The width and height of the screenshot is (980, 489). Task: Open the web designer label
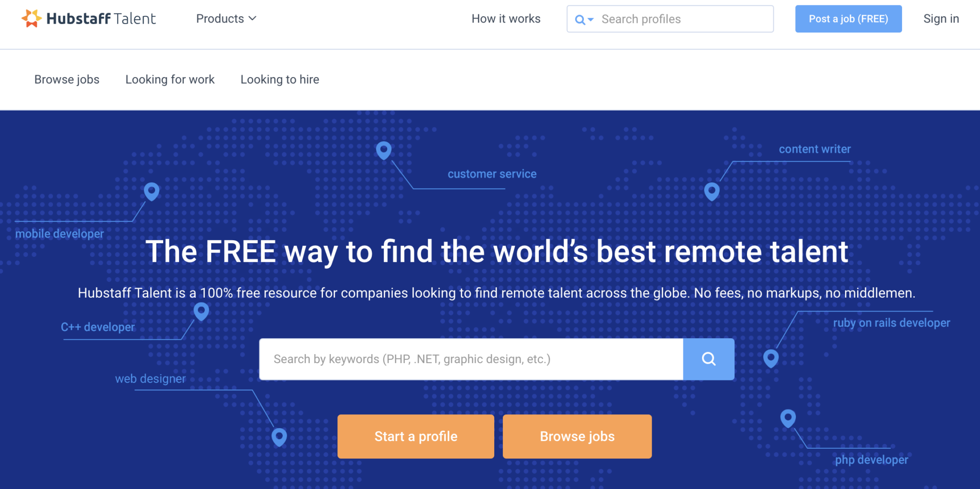(x=150, y=379)
